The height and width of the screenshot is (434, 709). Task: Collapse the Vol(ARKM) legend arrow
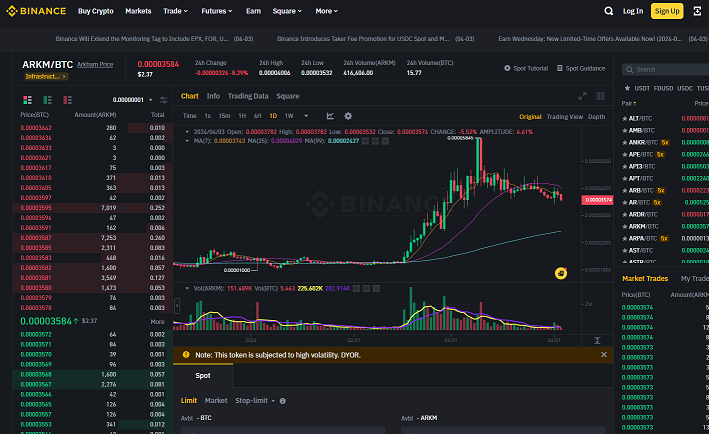click(x=187, y=288)
